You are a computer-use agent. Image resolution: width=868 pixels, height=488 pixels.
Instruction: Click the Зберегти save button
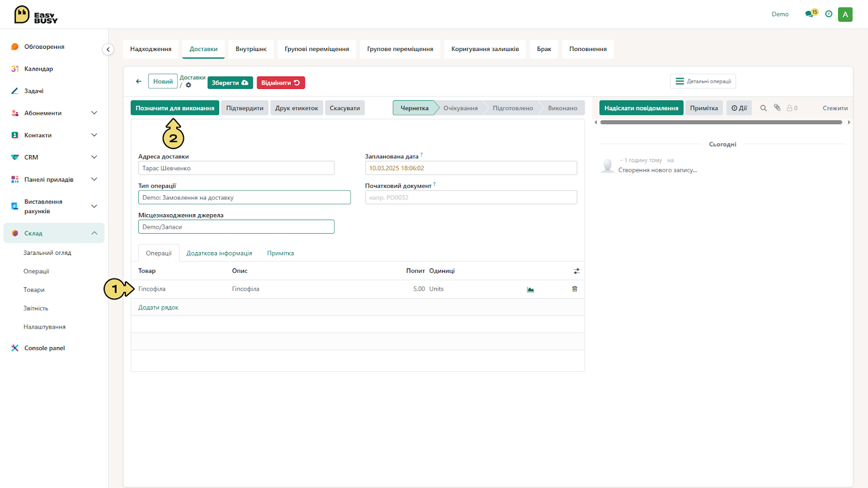pos(230,83)
